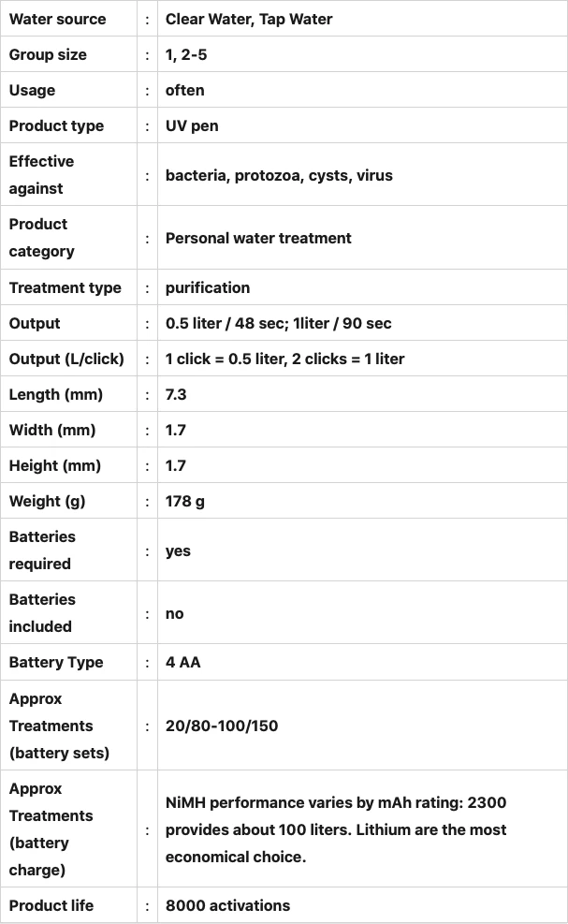Click the NiMH performance description text
The width and height of the screenshot is (568, 924).
[336, 829]
